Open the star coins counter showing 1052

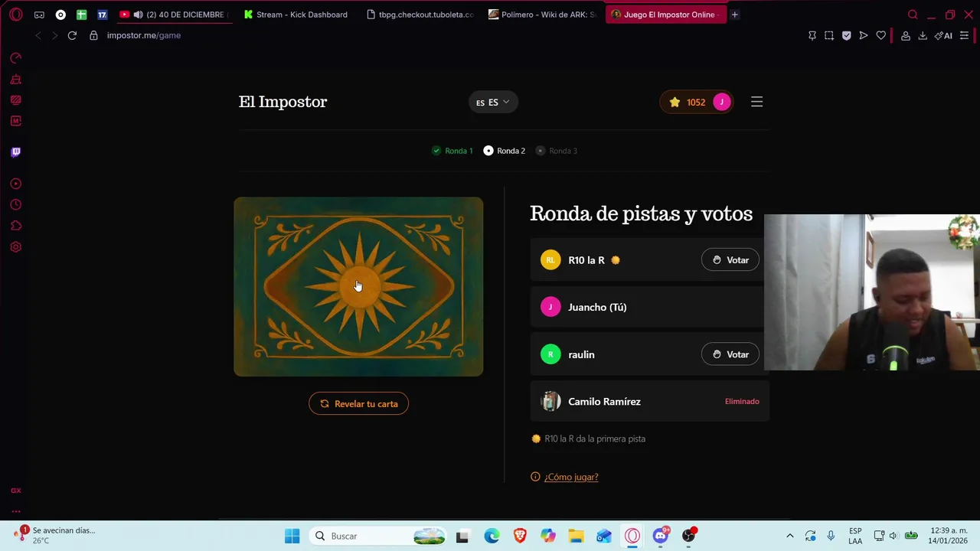pyautogui.click(x=687, y=102)
